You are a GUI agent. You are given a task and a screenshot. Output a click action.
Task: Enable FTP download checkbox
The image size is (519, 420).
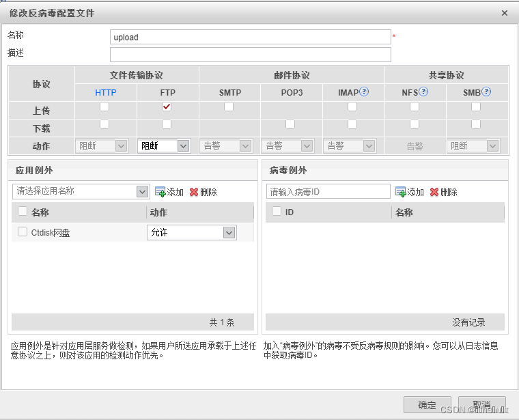(x=167, y=124)
